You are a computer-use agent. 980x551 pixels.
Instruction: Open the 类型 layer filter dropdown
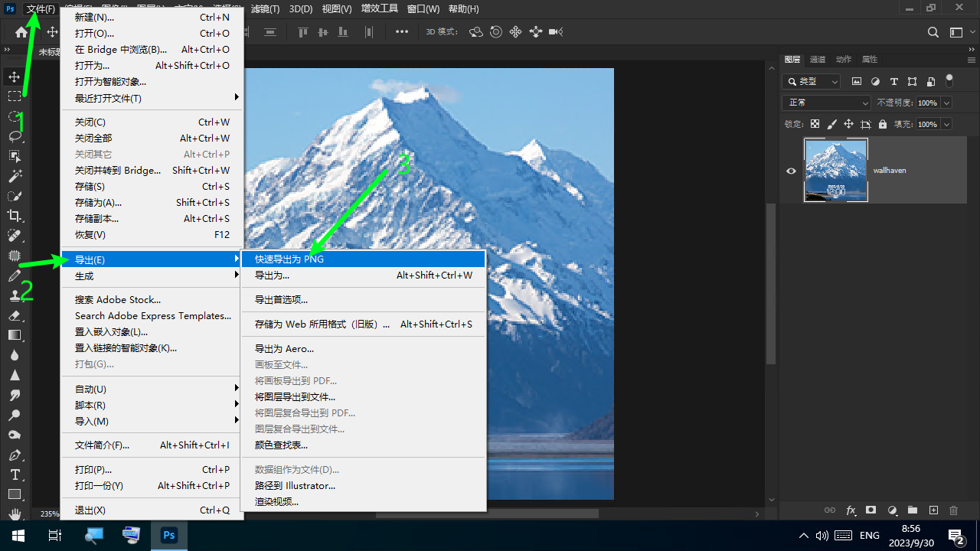pyautogui.click(x=812, y=81)
